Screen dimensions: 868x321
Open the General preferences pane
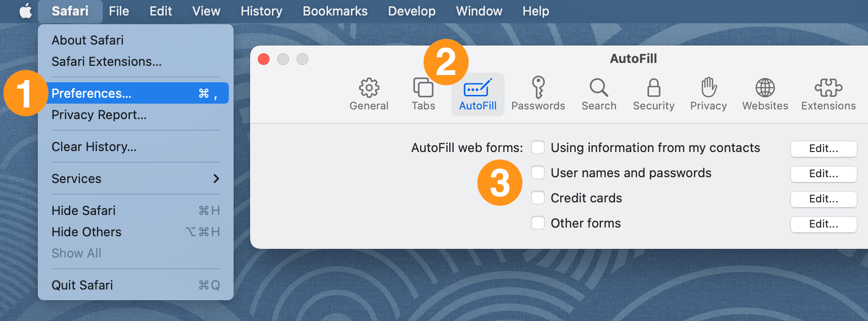coord(369,94)
